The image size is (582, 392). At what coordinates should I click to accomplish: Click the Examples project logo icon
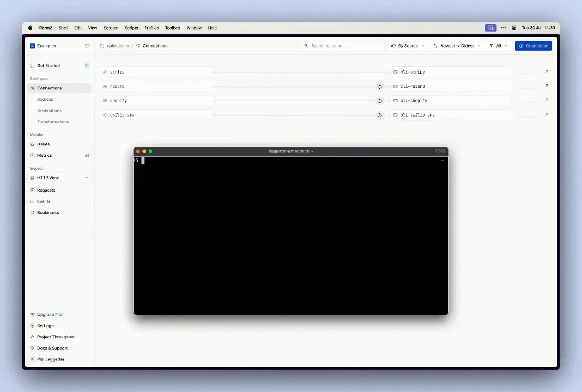pyautogui.click(x=32, y=46)
